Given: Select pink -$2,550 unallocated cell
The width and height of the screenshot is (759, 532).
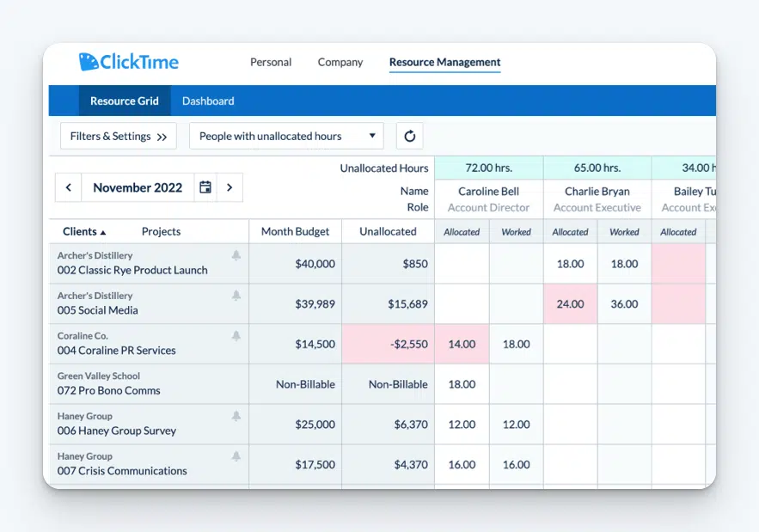Looking at the screenshot, I should (x=388, y=344).
